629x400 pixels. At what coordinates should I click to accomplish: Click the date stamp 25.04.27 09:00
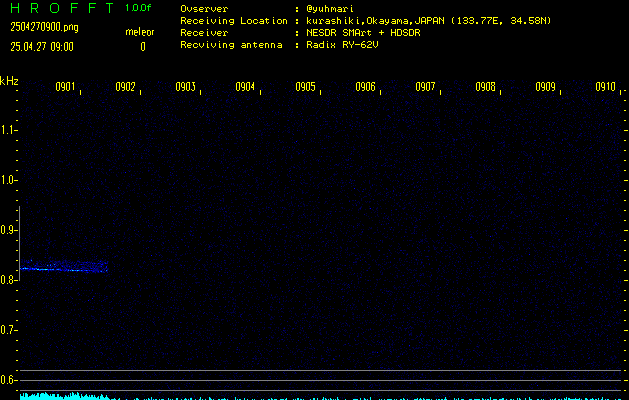[42, 47]
